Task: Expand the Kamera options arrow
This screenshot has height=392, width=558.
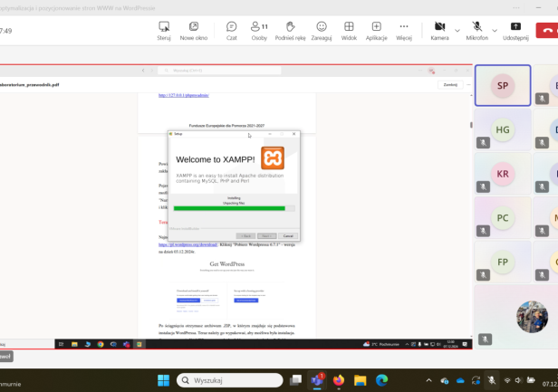Action: click(457, 29)
